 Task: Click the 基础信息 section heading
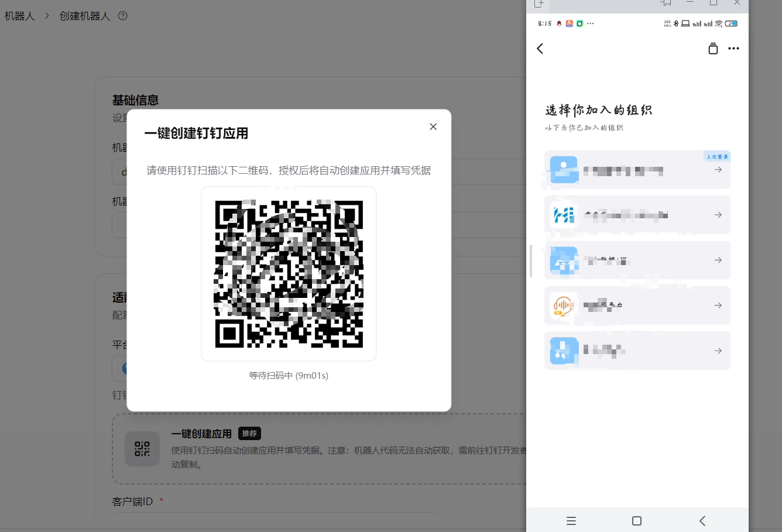pos(135,100)
